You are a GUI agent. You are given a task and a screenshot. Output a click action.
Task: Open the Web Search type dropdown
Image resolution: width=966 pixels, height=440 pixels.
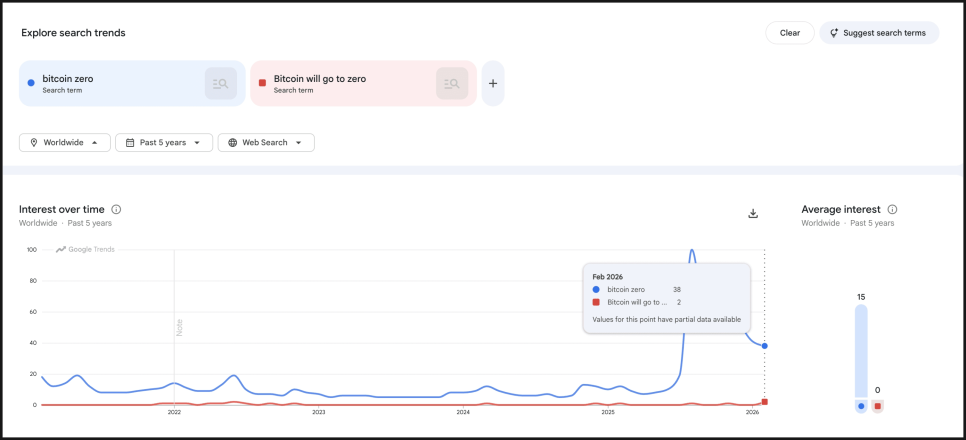pyautogui.click(x=266, y=143)
